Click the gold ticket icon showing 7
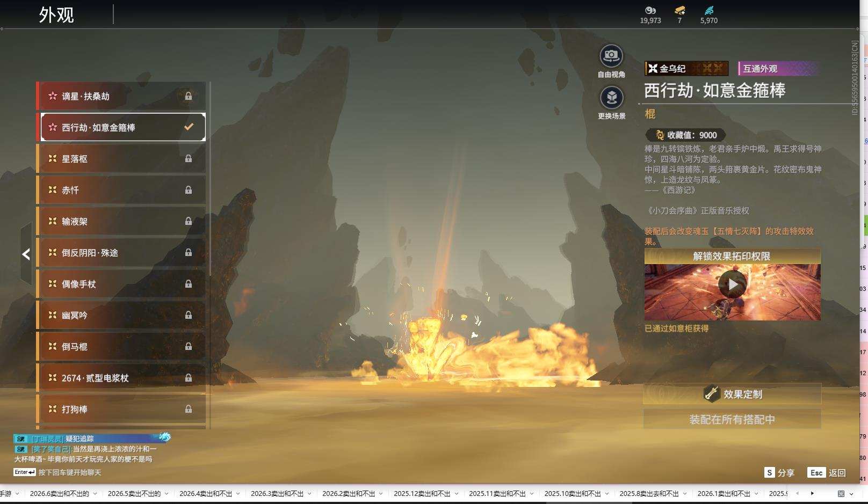868x504 pixels. coord(679,10)
